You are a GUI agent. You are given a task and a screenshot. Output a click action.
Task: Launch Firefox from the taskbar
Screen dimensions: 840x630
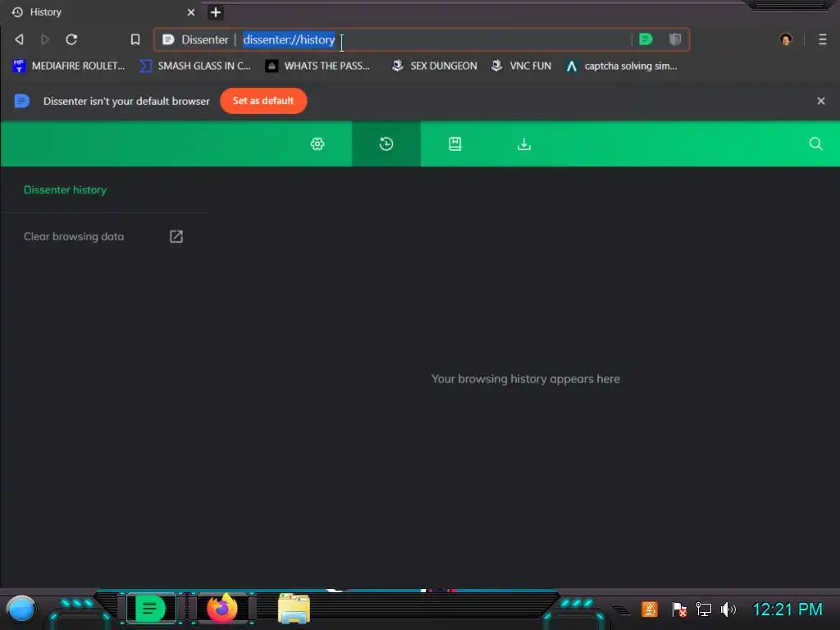(x=222, y=609)
